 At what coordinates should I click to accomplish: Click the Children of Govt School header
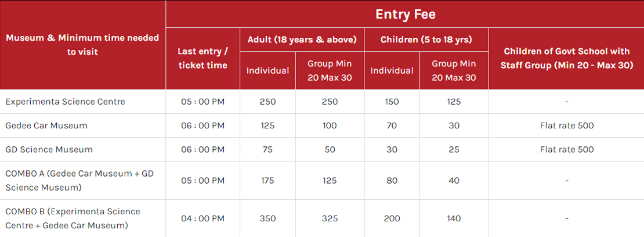pyautogui.click(x=567, y=59)
